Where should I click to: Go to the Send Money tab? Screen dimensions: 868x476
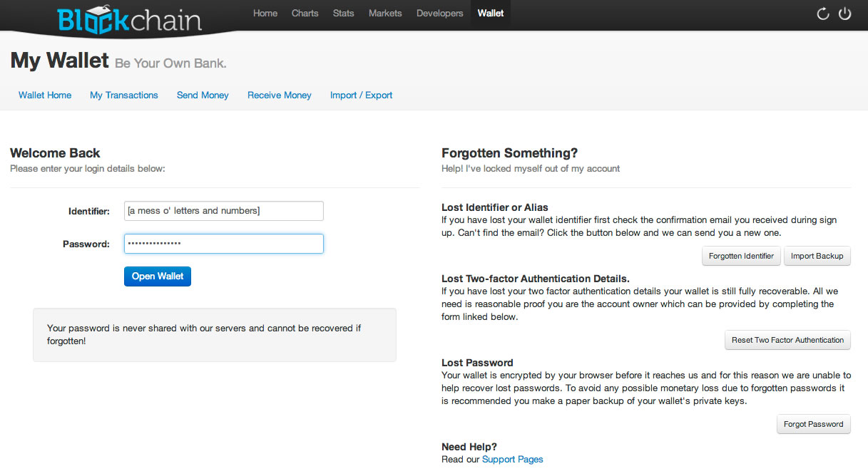(x=203, y=95)
